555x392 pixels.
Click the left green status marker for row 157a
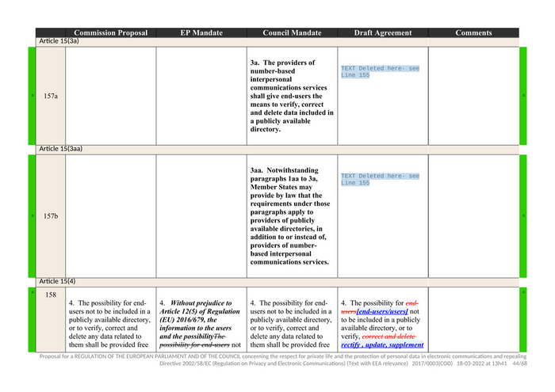tap(32, 96)
